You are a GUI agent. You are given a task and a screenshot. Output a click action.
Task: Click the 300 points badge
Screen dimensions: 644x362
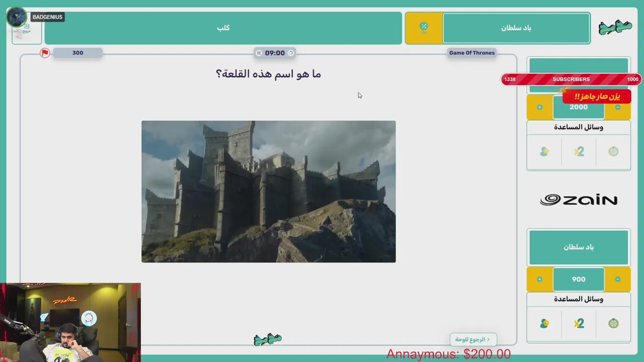point(77,53)
